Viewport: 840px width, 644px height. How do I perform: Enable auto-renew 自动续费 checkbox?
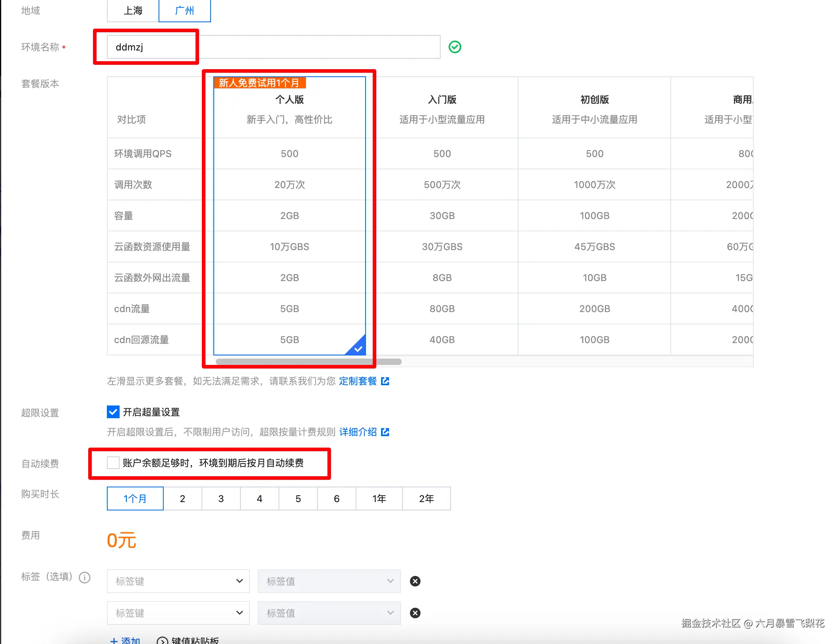[x=113, y=463]
